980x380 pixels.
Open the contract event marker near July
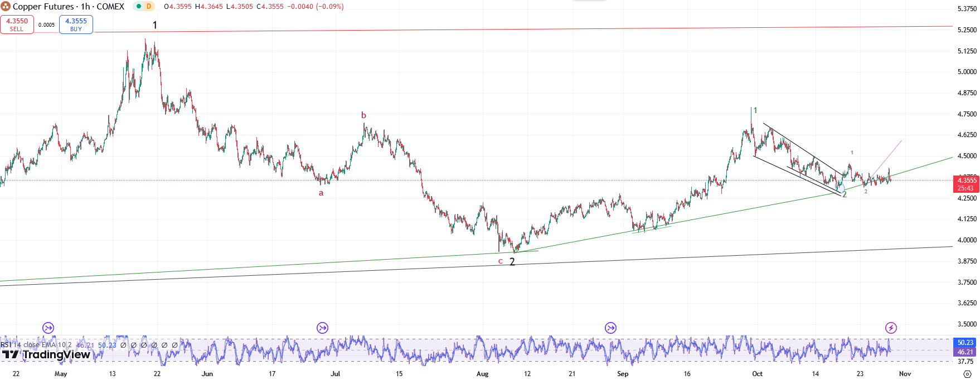pos(322,328)
